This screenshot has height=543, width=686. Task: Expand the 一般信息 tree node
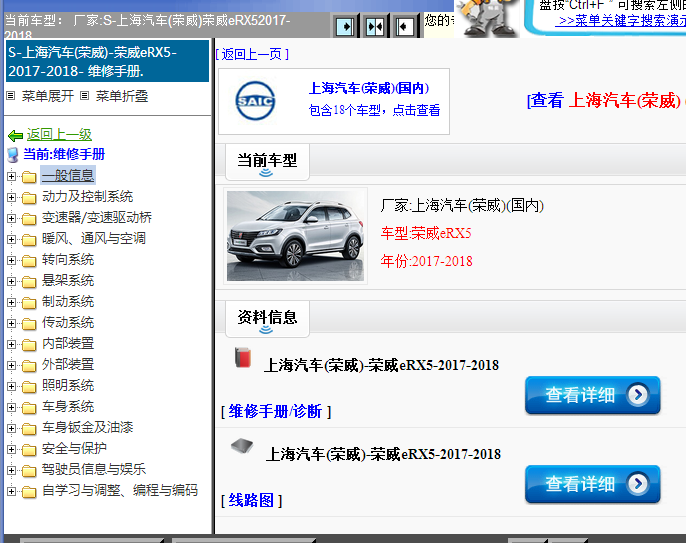(11, 176)
